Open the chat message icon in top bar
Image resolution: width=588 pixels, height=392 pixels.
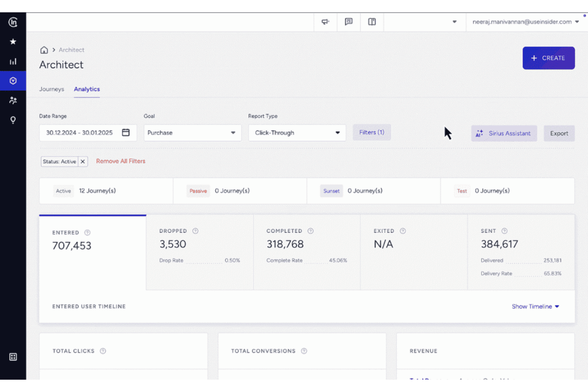point(348,22)
